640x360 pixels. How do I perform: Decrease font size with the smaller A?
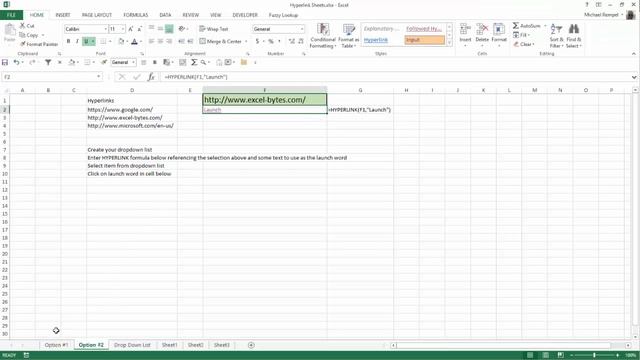(139, 29)
